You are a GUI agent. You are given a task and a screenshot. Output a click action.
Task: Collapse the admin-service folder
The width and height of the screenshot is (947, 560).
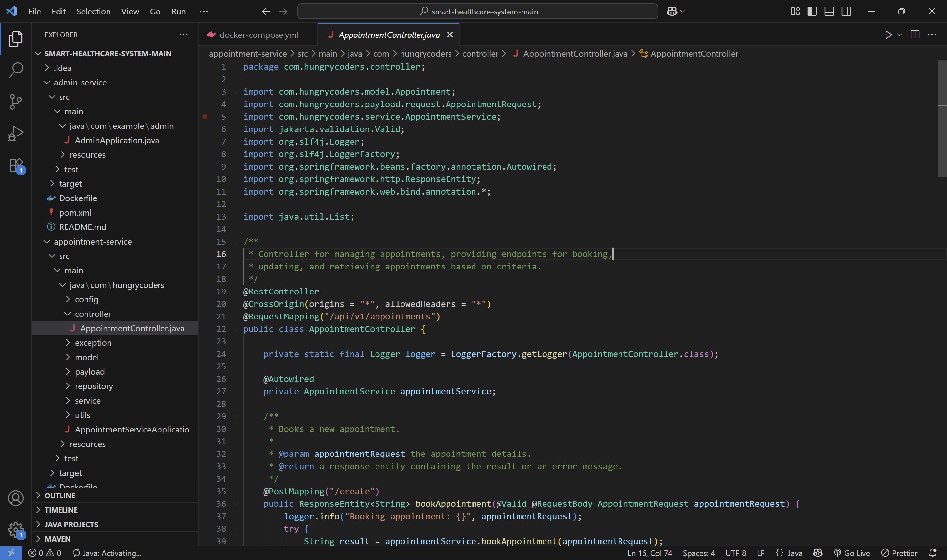pyautogui.click(x=80, y=82)
